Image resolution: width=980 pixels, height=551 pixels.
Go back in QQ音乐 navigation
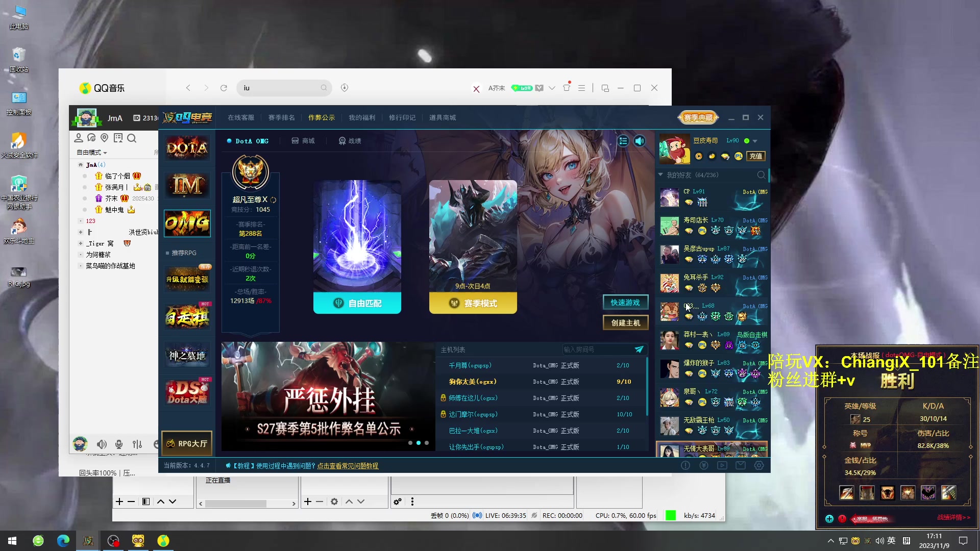coord(188,88)
